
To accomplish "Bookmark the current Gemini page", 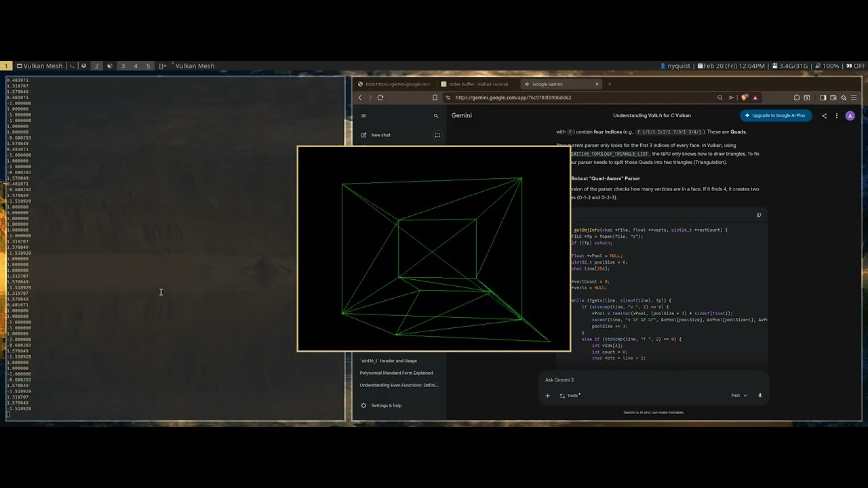I will [435, 98].
